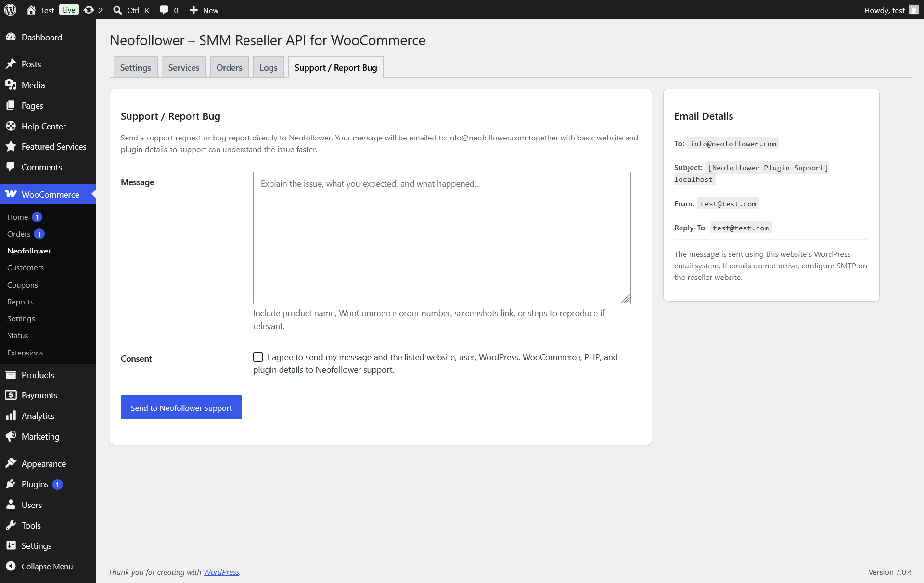The width and height of the screenshot is (924, 583).
Task: Click the Appearance paintbrush icon
Action: coord(11,463)
